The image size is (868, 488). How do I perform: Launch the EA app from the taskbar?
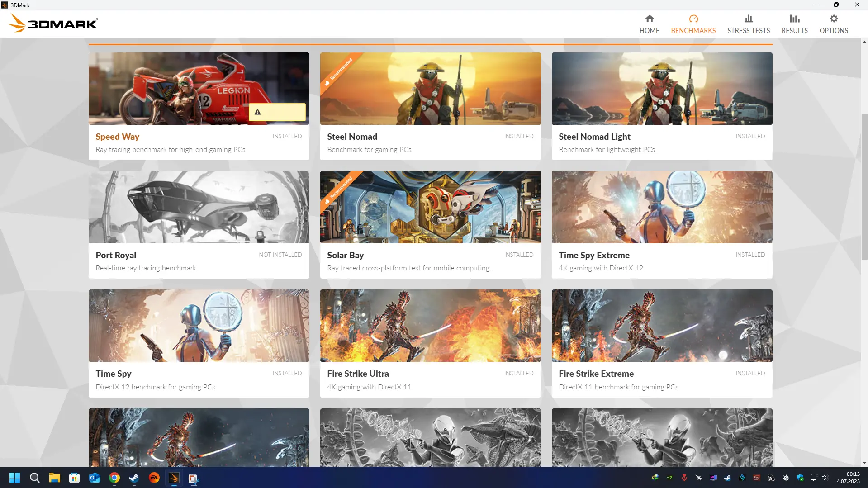[154, 478]
